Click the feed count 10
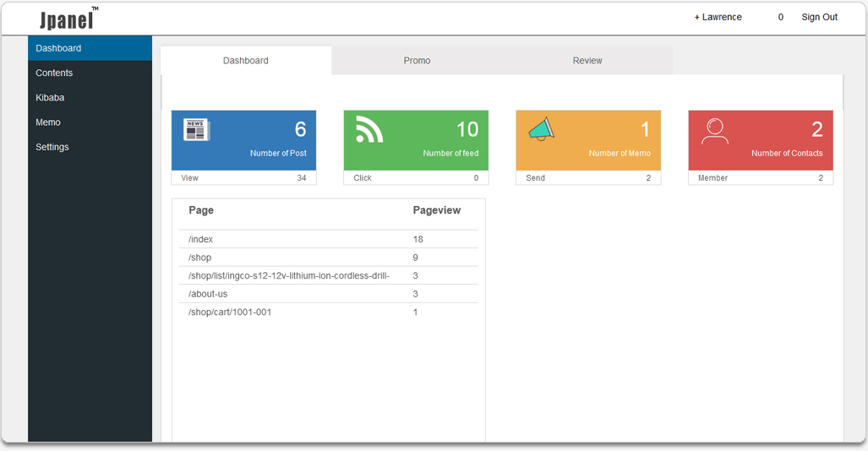The height and width of the screenshot is (451, 868). [467, 129]
